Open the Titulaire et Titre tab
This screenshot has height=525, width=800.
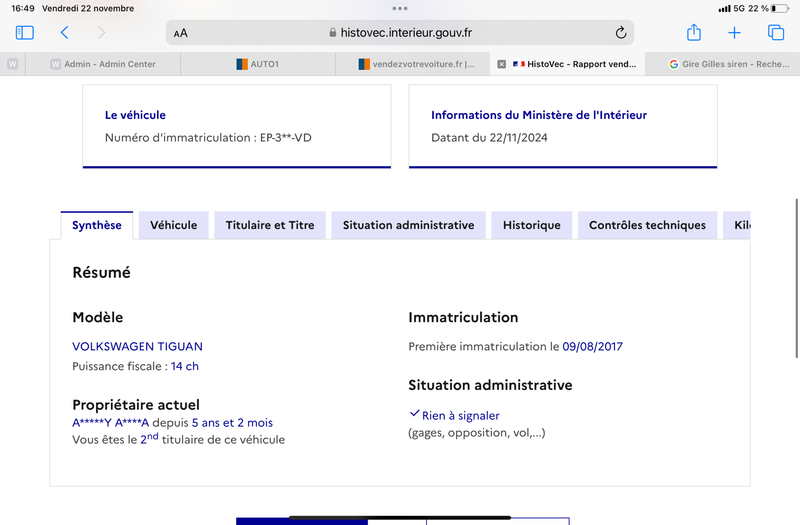pyautogui.click(x=270, y=225)
